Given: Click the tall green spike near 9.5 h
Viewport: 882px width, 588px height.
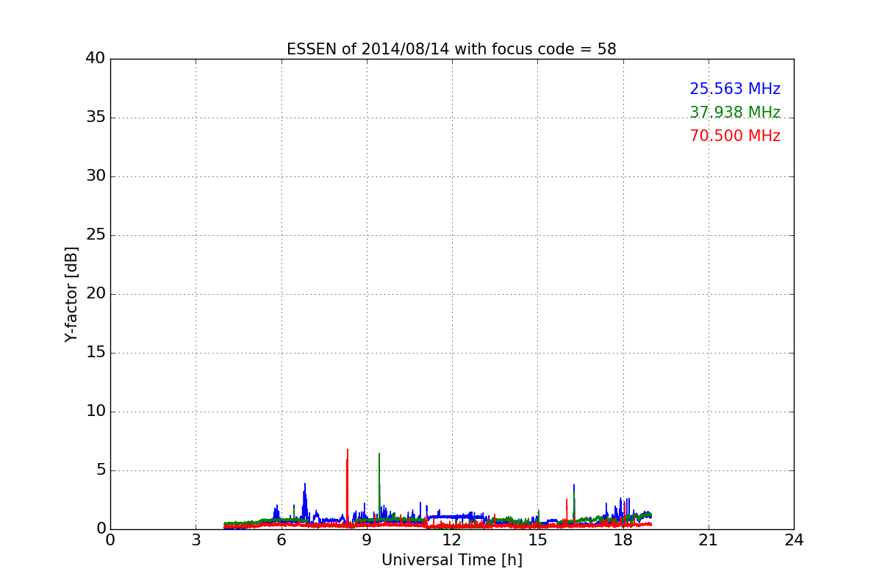Looking at the screenshot, I should tap(379, 487).
